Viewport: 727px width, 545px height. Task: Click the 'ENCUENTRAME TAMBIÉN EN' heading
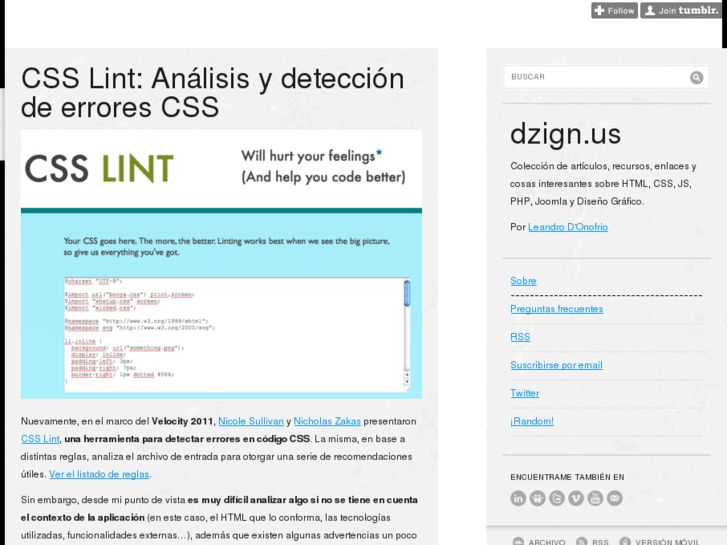point(567,477)
